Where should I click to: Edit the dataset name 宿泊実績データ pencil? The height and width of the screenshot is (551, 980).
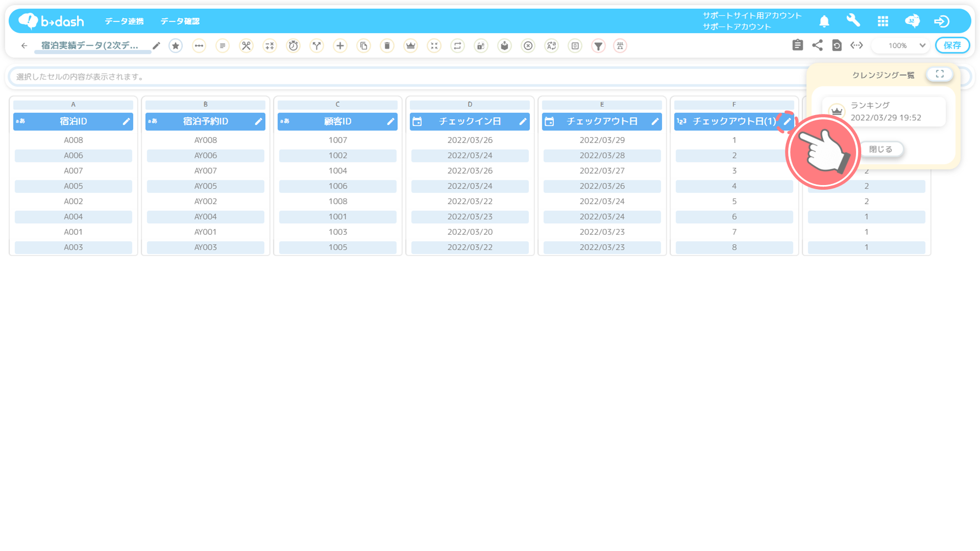click(156, 46)
